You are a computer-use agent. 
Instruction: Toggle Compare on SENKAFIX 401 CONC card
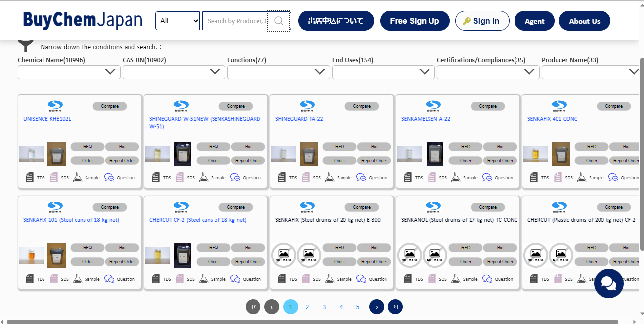(614, 106)
